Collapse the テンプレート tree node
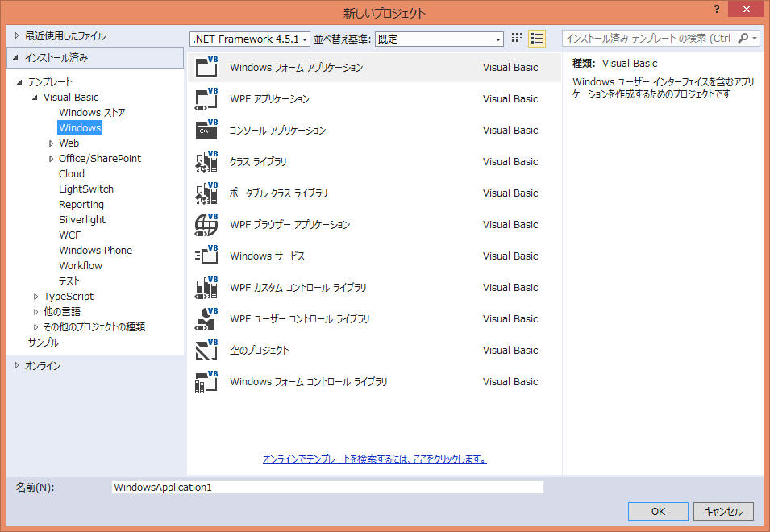 pyautogui.click(x=19, y=82)
